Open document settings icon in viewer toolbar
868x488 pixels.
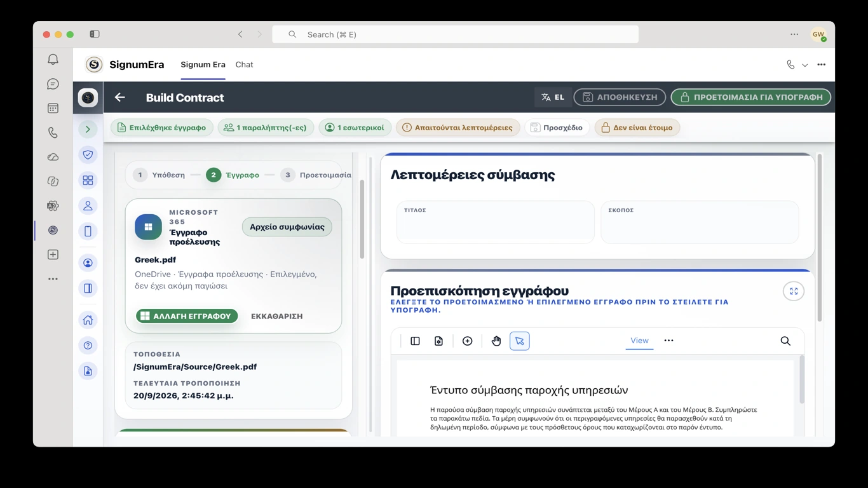coord(438,341)
